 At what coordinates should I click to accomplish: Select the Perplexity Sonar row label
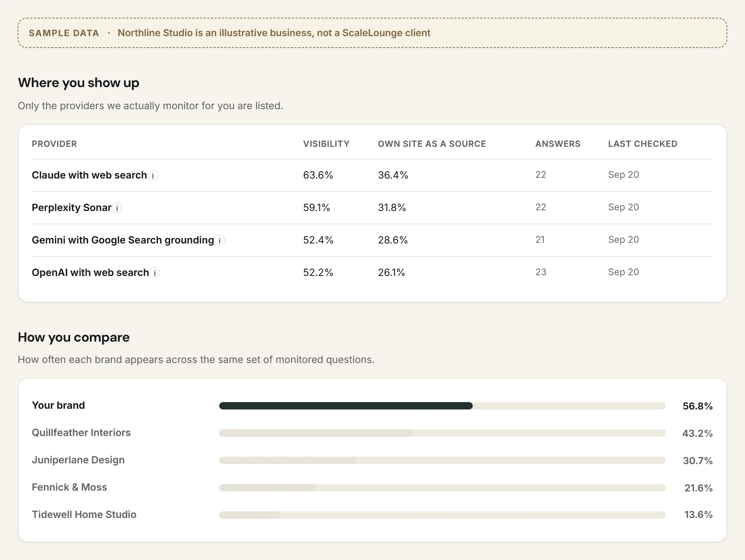(72, 208)
